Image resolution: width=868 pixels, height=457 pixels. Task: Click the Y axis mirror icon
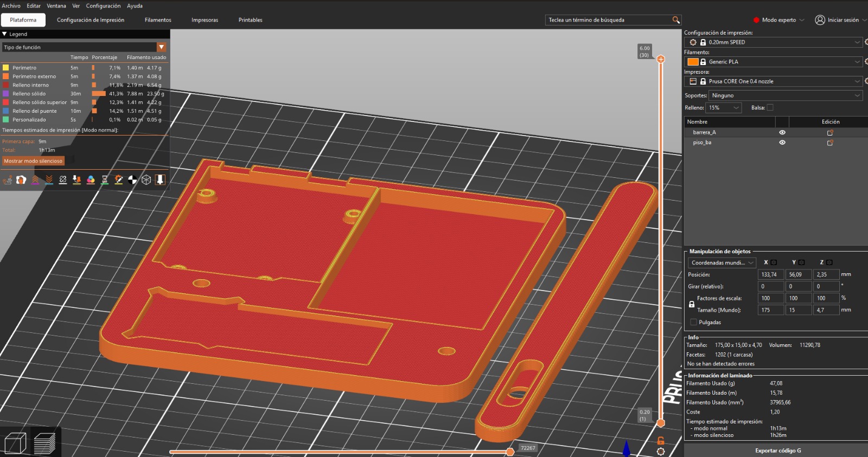pos(802,262)
